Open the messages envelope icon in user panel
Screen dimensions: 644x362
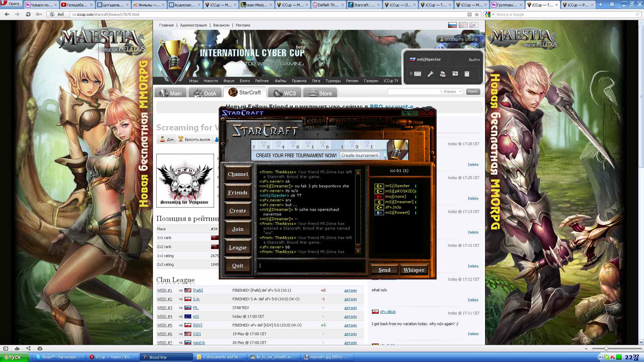coord(417,74)
